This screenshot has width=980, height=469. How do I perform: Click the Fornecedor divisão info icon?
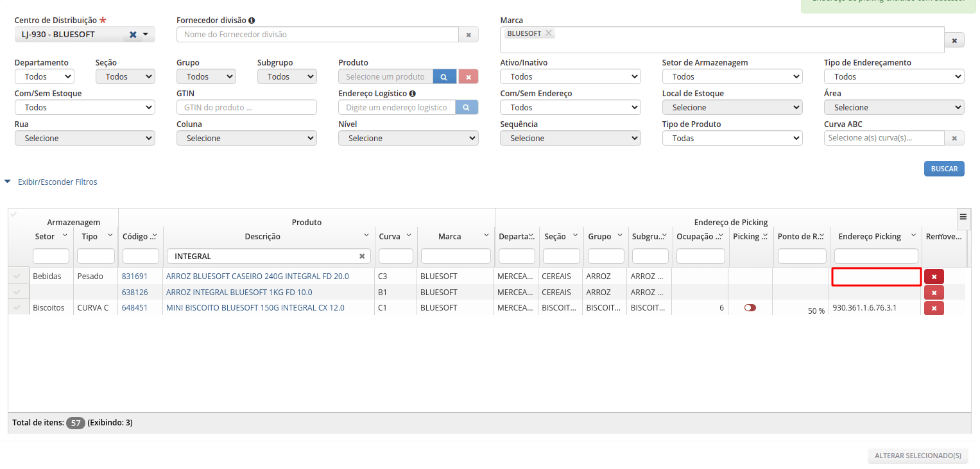click(252, 21)
